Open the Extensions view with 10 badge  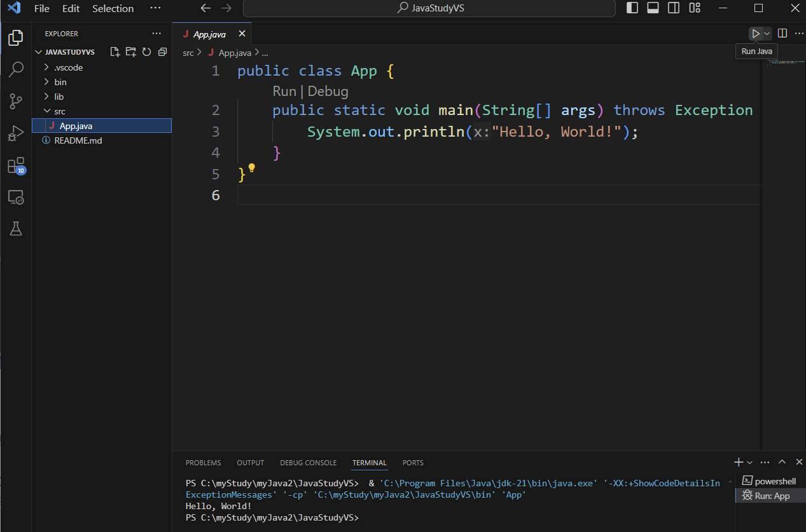[16, 166]
